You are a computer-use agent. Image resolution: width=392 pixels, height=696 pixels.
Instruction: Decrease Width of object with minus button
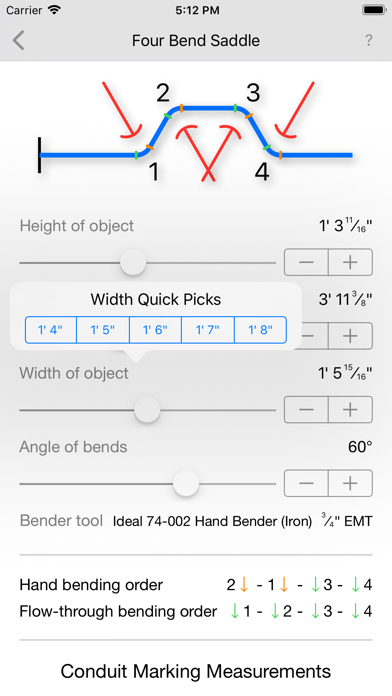tap(306, 409)
